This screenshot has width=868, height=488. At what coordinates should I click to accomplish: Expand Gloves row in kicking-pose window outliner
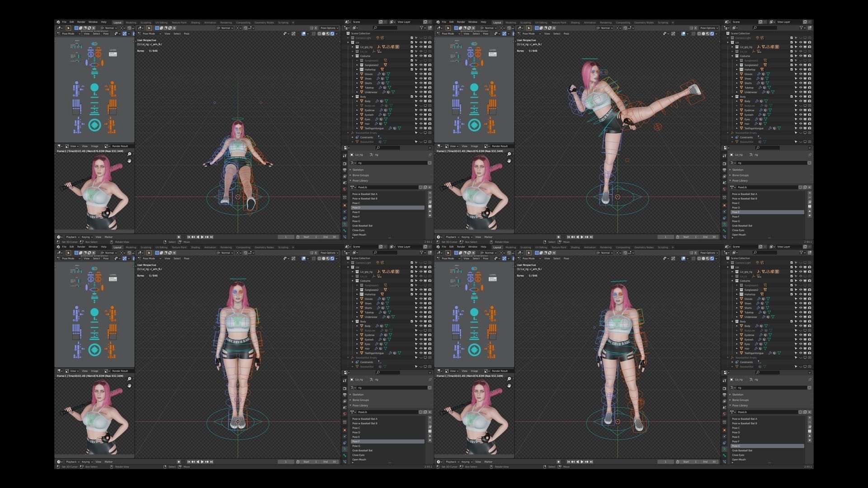pos(736,74)
